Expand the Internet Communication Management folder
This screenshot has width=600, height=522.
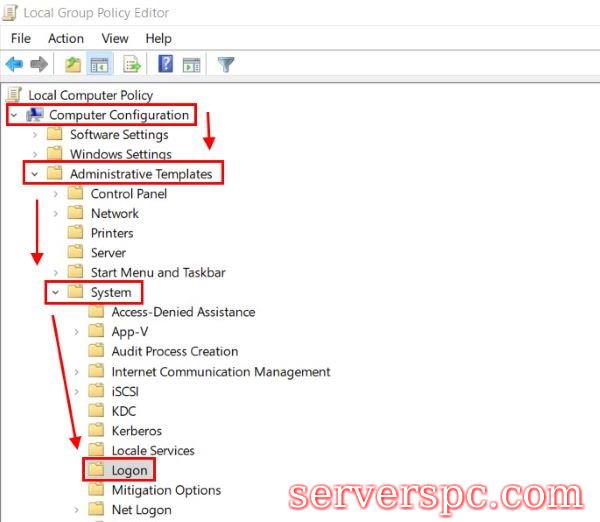[x=77, y=372]
